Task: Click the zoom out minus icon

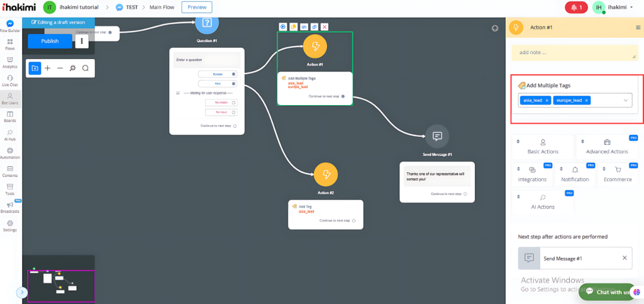Action: coord(60,68)
